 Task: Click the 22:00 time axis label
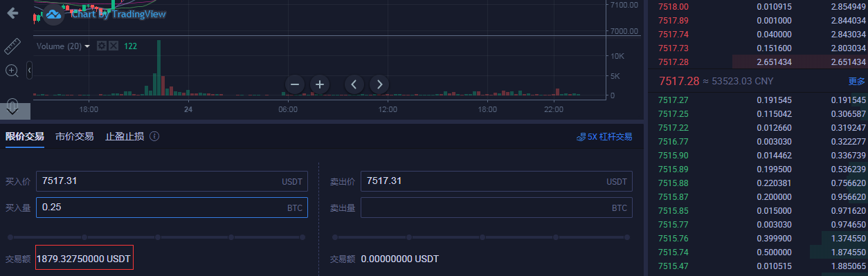coord(554,109)
